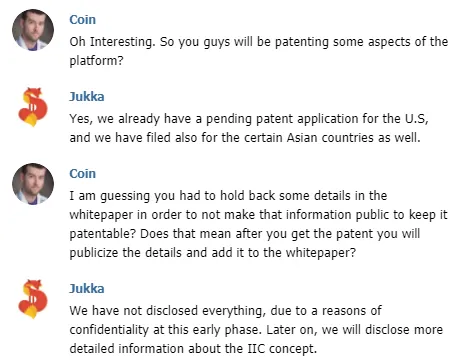The width and height of the screenshot is (459, 363).
Task: Click Jukka's fox avatar beside the confidentiality reply
Action: pos(33,299)
